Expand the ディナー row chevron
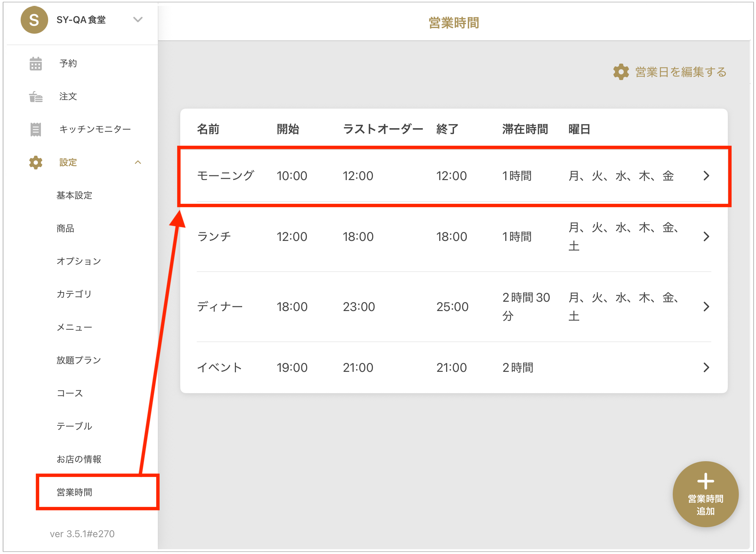 (706, 307)
